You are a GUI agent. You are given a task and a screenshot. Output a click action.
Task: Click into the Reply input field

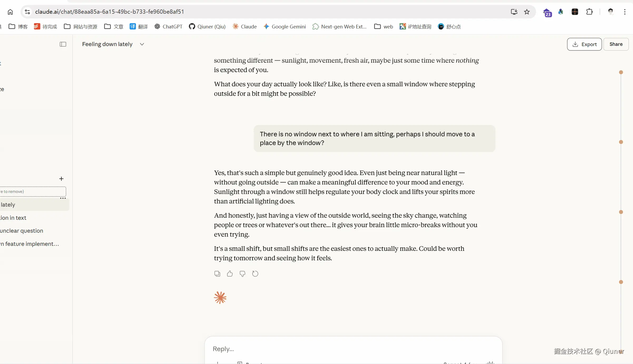tap(353, 349)
